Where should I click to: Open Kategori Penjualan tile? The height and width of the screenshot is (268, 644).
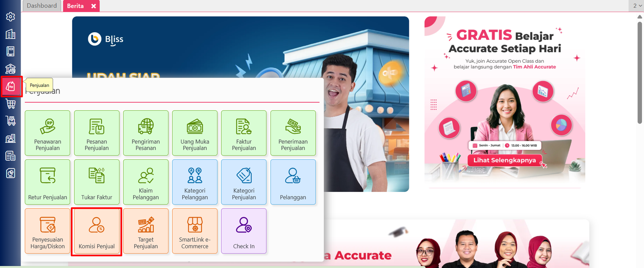pos(244,182)
